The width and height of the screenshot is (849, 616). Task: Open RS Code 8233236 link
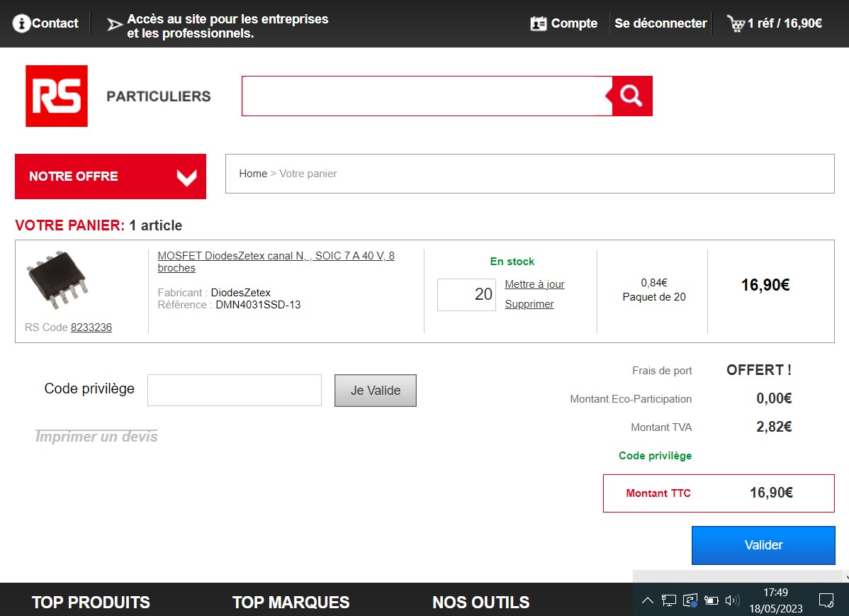click(91, 327)
